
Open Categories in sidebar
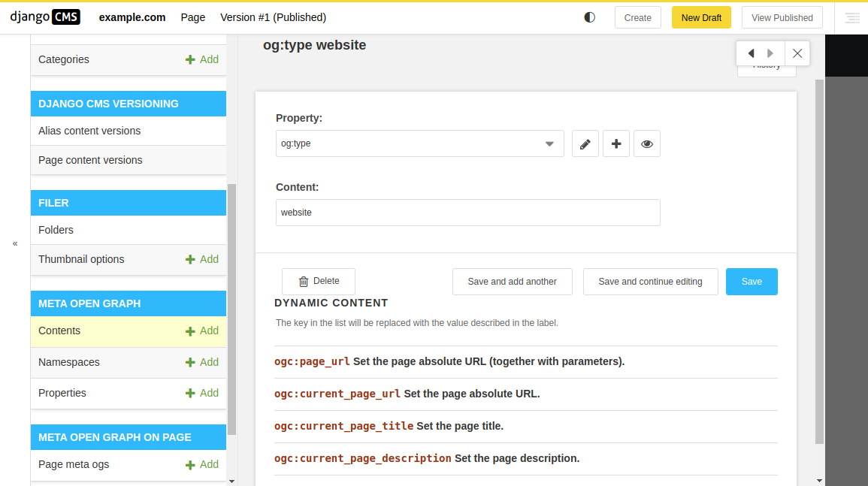64,59
